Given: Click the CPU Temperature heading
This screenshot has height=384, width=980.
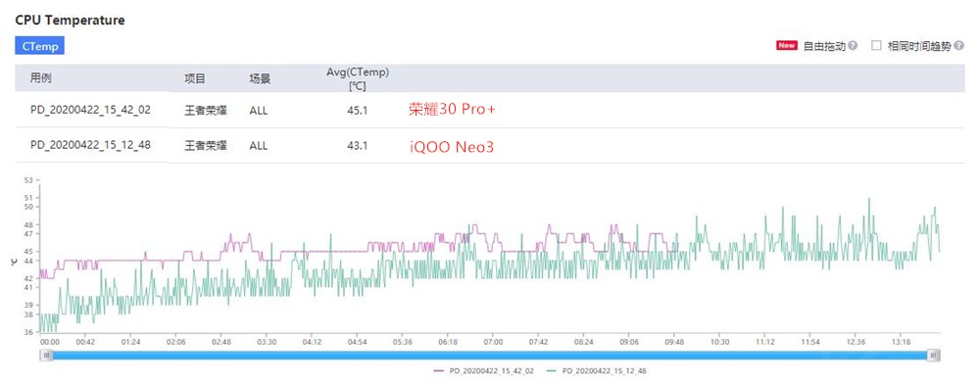Looking at the screenshot, I should coord(70,21).
